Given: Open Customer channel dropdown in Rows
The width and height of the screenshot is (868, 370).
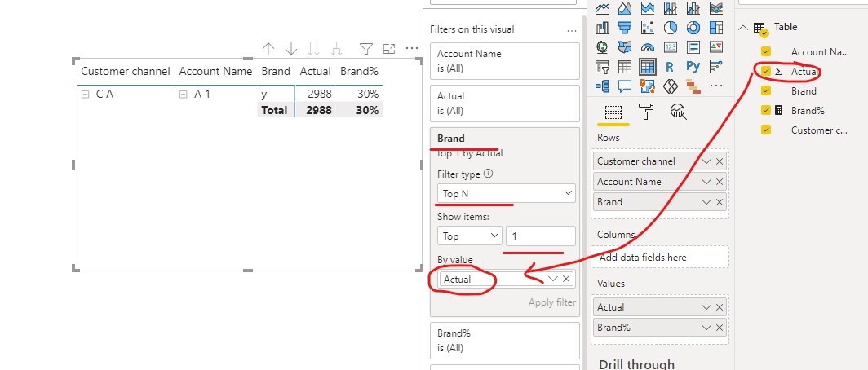Looking at the screenshot, I should (x=706, y=161).
